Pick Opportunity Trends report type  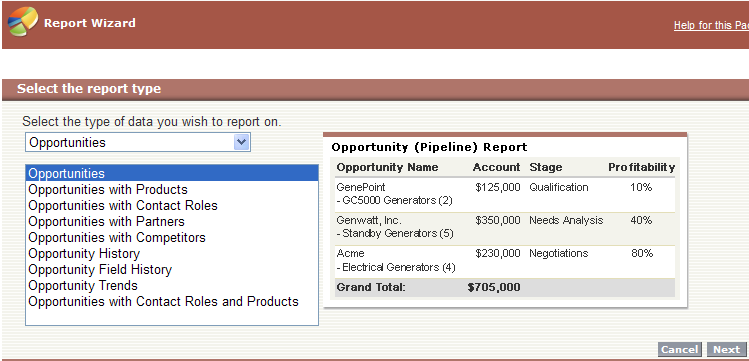pos(83,286)
